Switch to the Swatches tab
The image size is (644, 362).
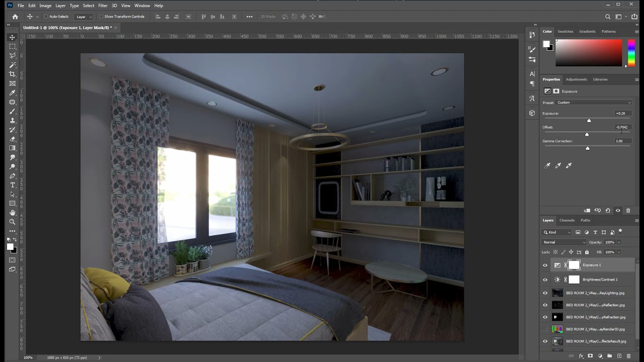[565, 32]
